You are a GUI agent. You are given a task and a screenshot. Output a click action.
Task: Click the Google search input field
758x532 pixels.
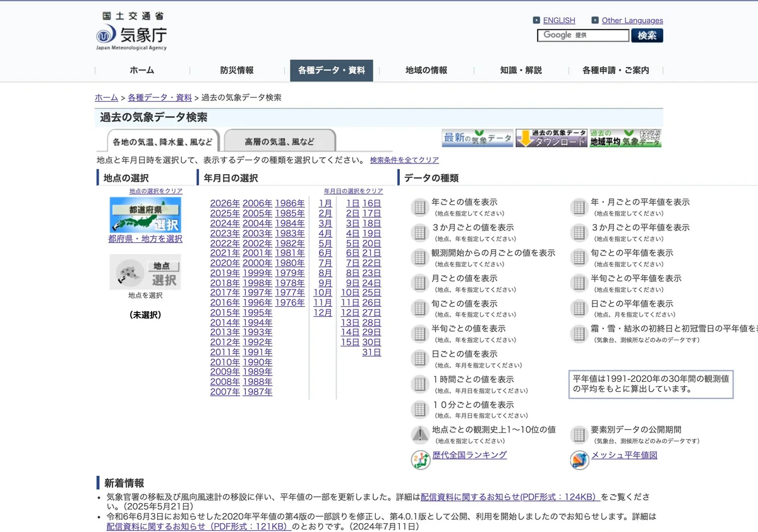583,35
